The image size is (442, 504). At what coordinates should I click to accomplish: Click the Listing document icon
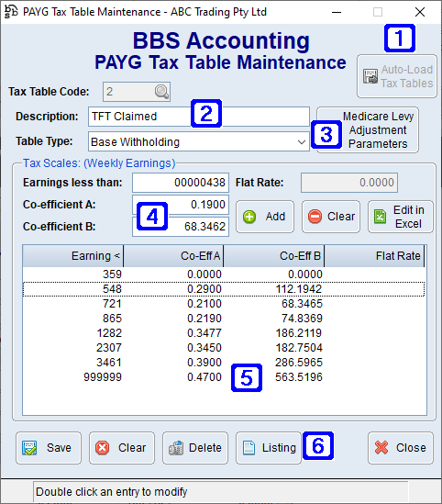[x=249, y=448]
